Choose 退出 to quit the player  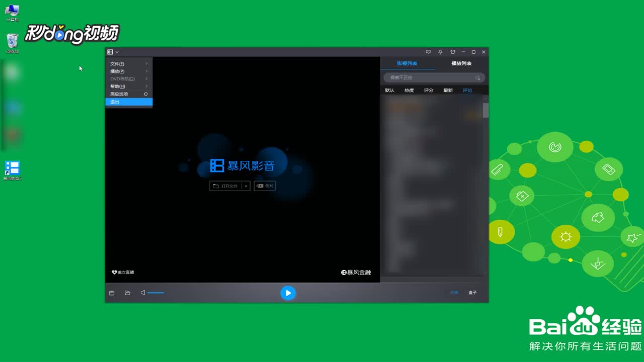coord(129,102)
